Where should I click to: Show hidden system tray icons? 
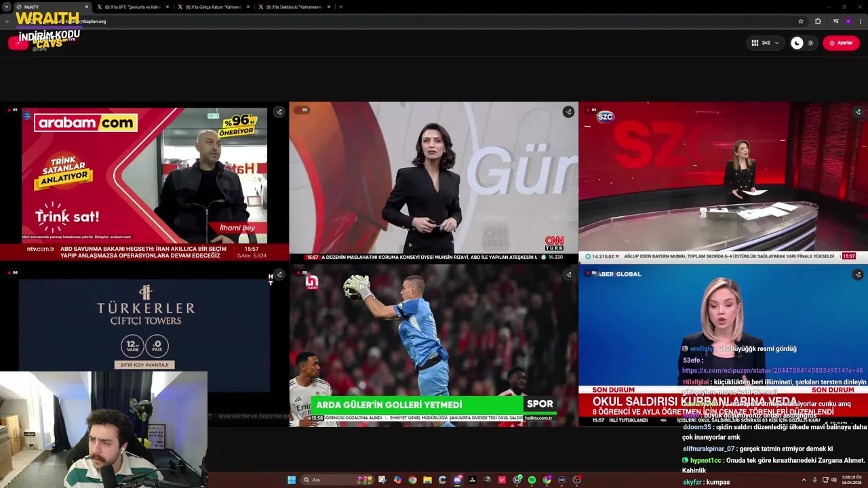point(804,480)
